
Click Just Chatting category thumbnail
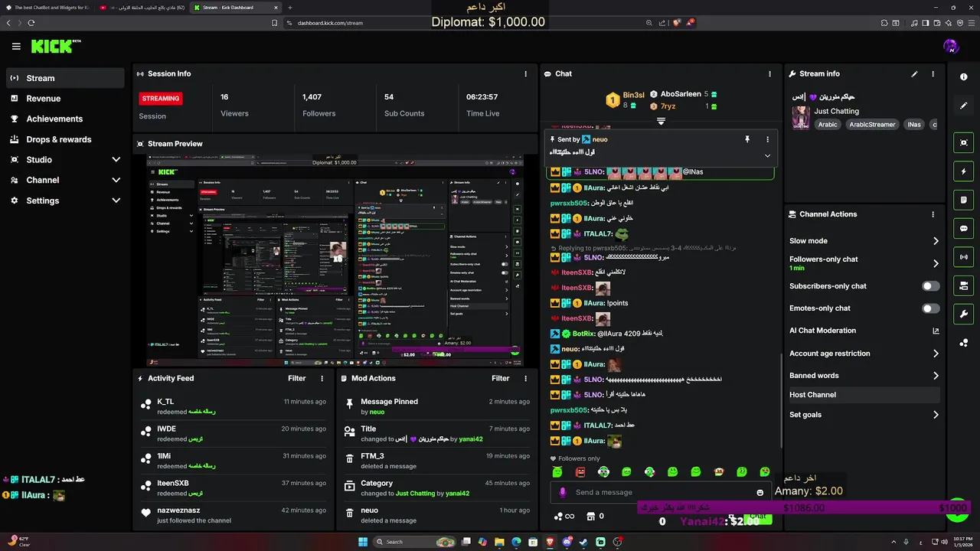[x=801, y=118]
